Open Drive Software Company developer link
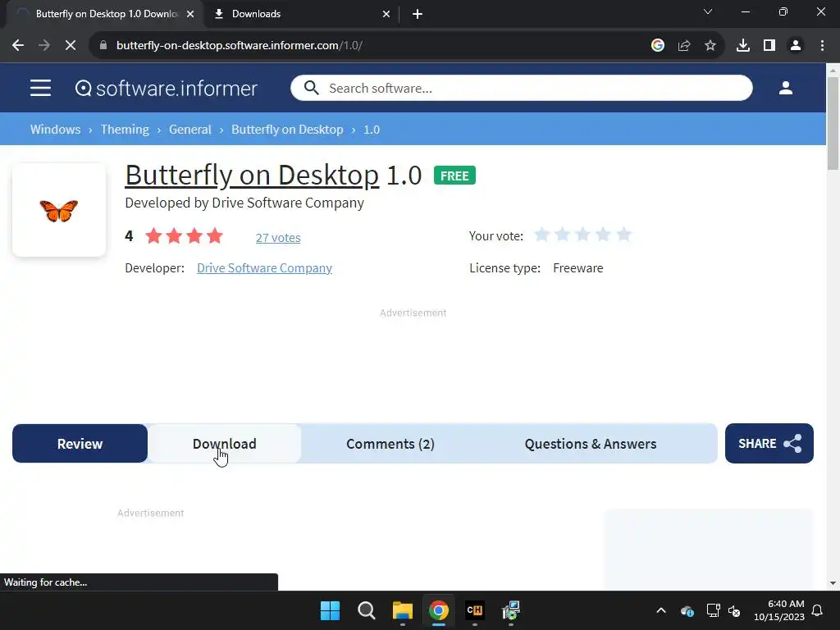 265,268
